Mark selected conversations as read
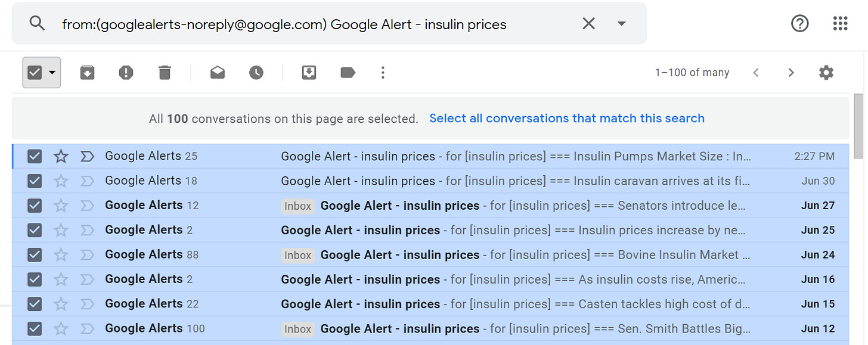The image size is (868, 345). (x=218, y=73)
